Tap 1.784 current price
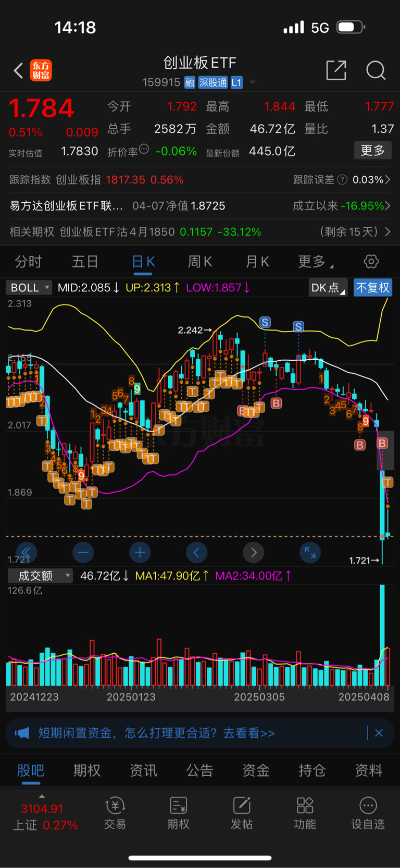Screen dimensions: 400x868 (42, 108)
